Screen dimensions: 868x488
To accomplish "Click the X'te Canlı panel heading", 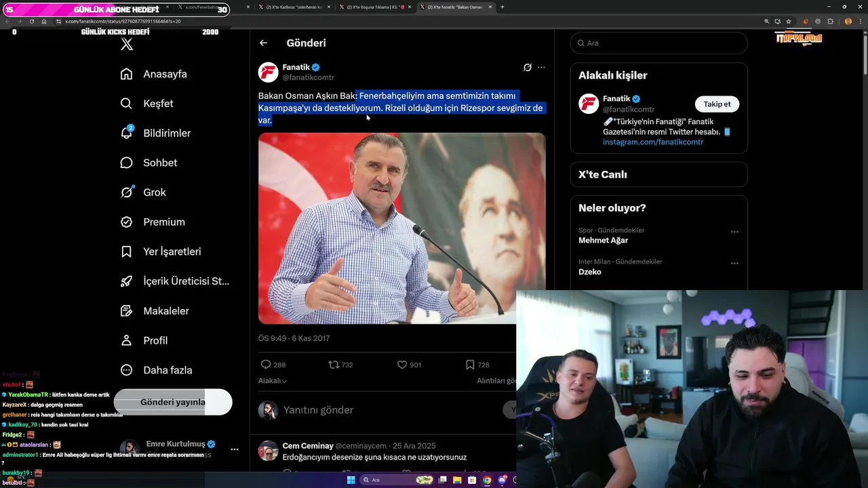I will 603,174.
